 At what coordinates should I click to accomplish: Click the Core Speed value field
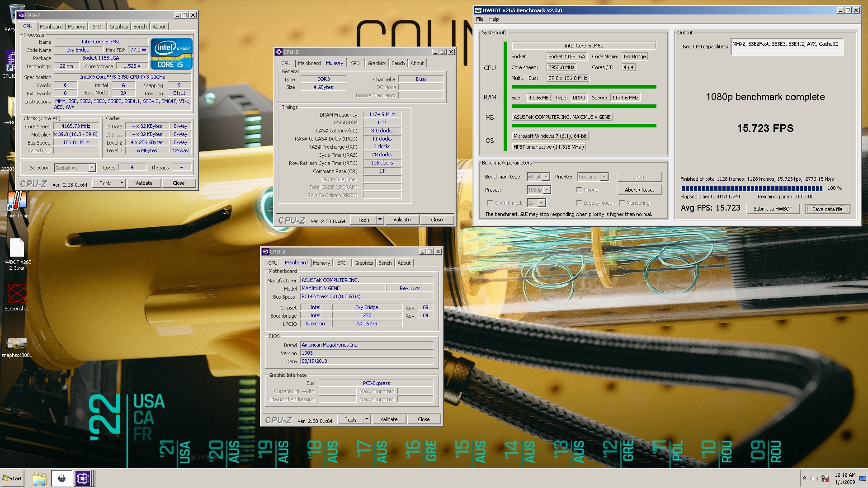click(x=76, y=126)
